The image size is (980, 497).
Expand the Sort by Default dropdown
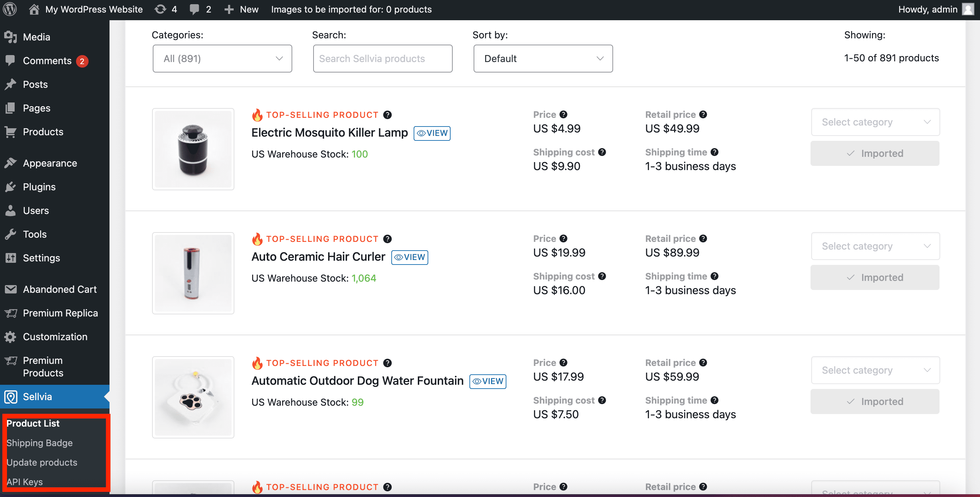click(543, 59)
